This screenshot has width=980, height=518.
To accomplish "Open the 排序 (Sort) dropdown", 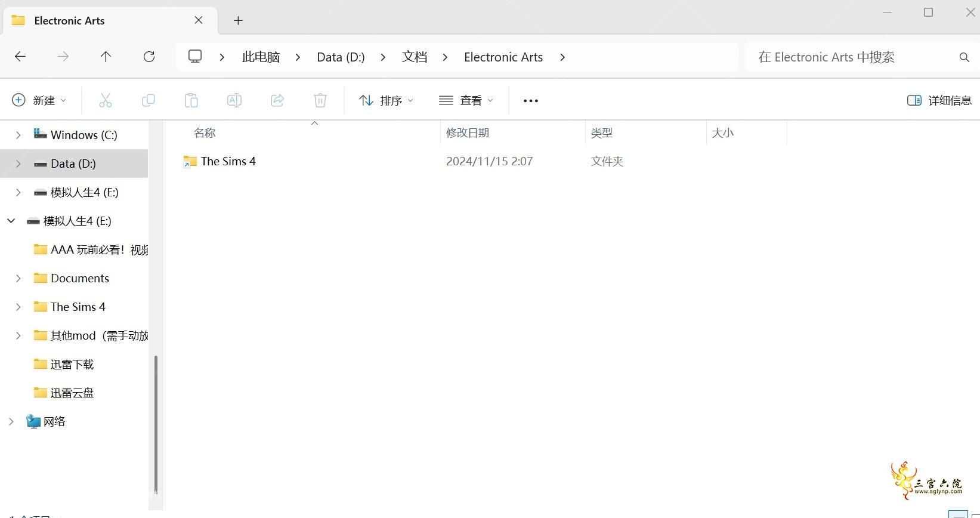I will click(x=387, y=100).
